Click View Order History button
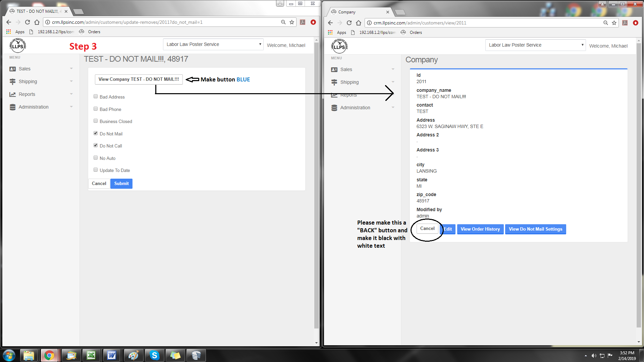 (x=480, y=229)
